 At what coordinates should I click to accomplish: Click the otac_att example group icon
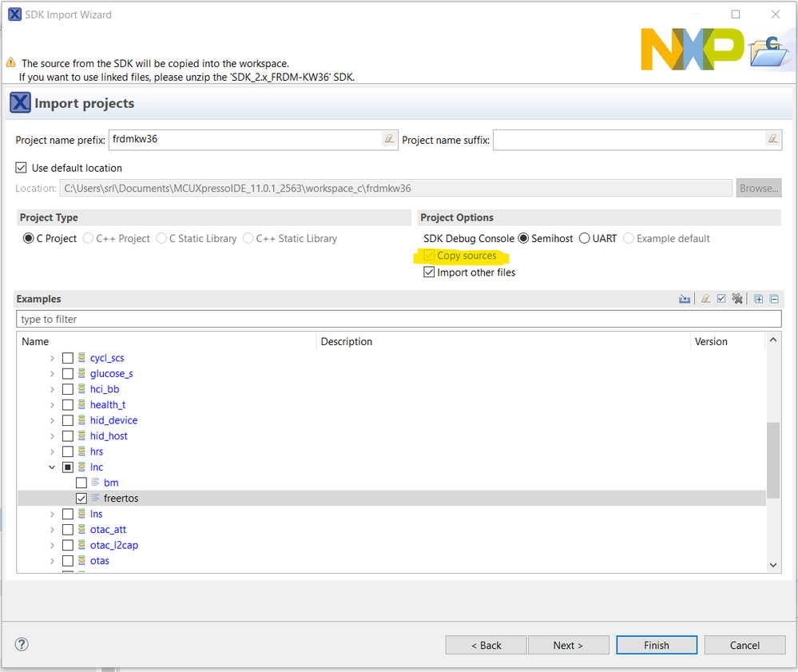(x=81, y=530)
